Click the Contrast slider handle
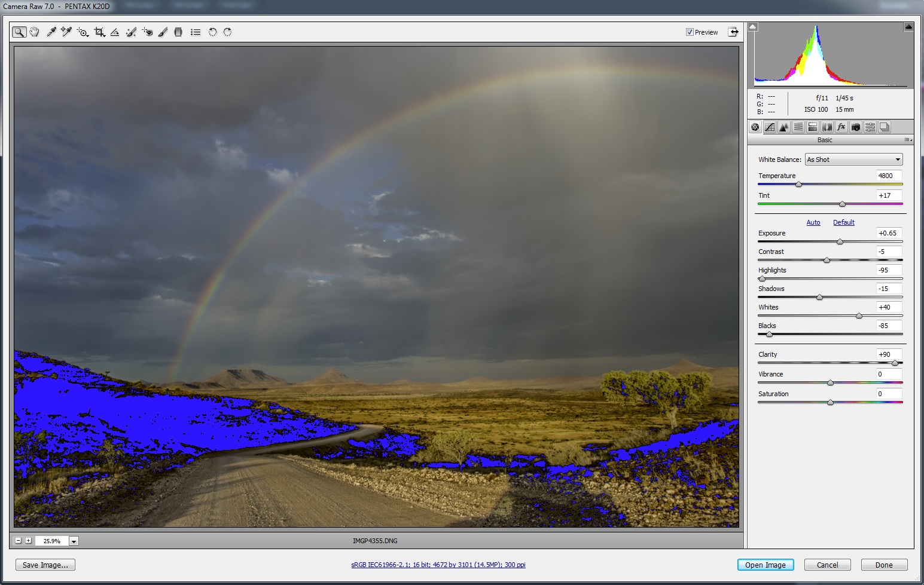This screenshot has width=924, height=585. coord(827,260)
